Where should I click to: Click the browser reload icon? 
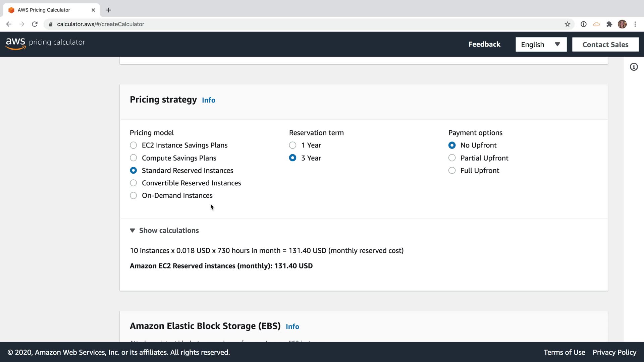(x=35, y=24)
